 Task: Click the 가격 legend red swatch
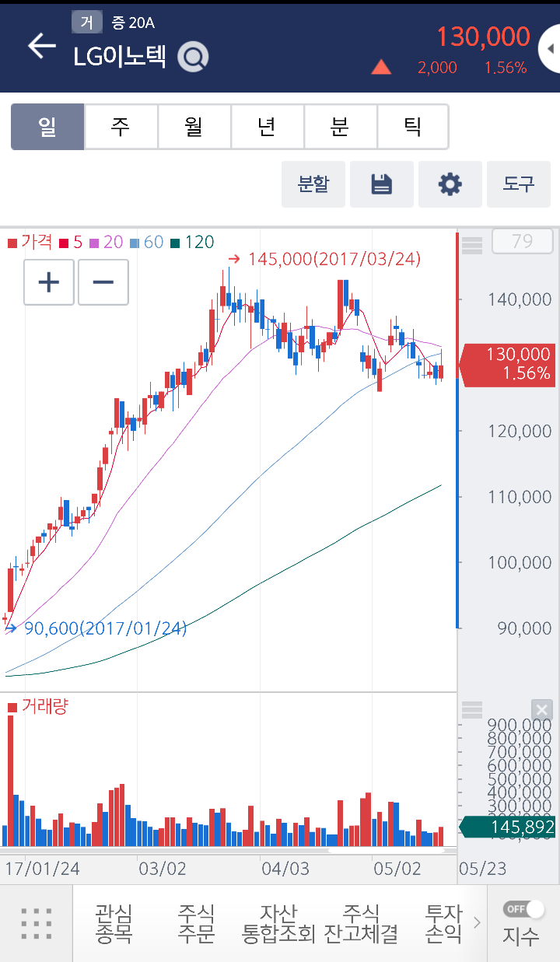(x=12, y=243)
